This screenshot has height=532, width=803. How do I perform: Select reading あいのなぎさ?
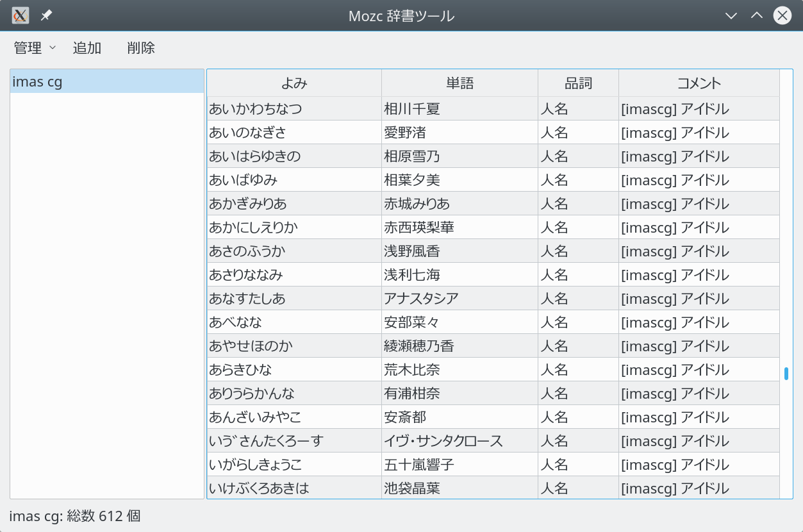pyautogui.click(x=294, y=133)
